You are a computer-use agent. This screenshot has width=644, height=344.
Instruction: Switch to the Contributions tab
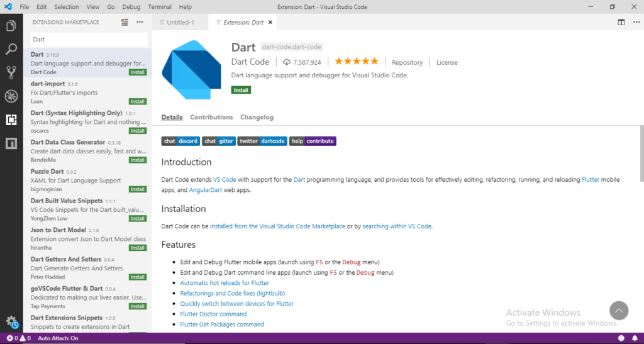[x=211, y=117]
